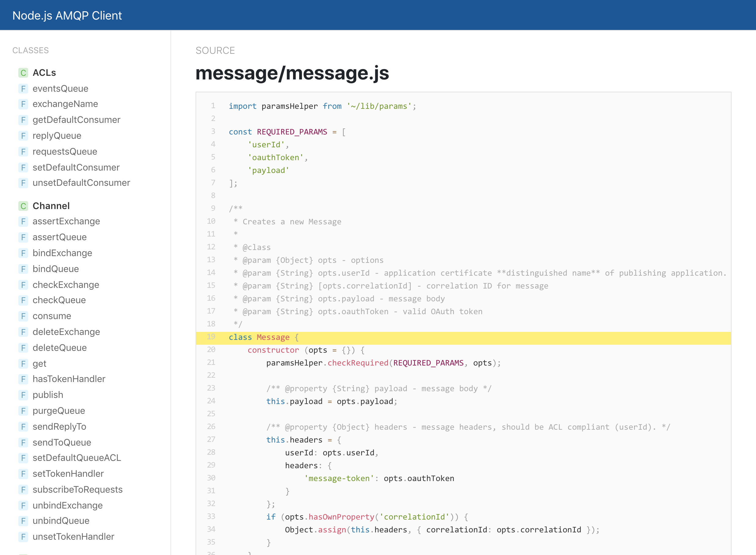Click line number 19 in source
Viewport: 756px width, 555px height.
coord(211,336)
